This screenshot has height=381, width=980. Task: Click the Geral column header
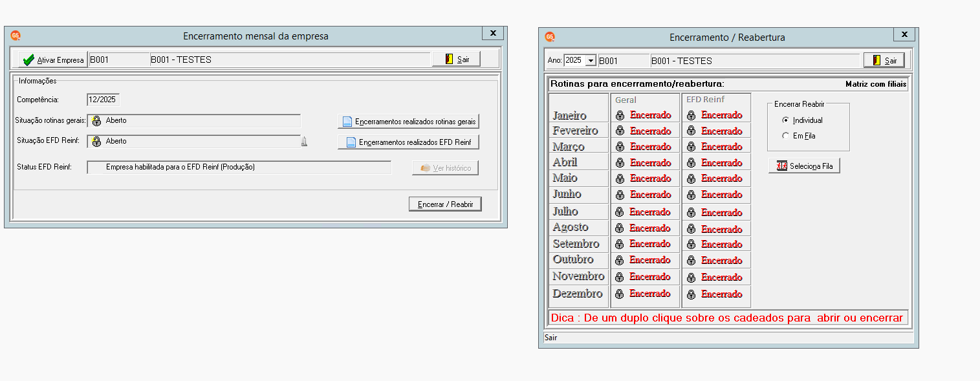coord(626,100)
